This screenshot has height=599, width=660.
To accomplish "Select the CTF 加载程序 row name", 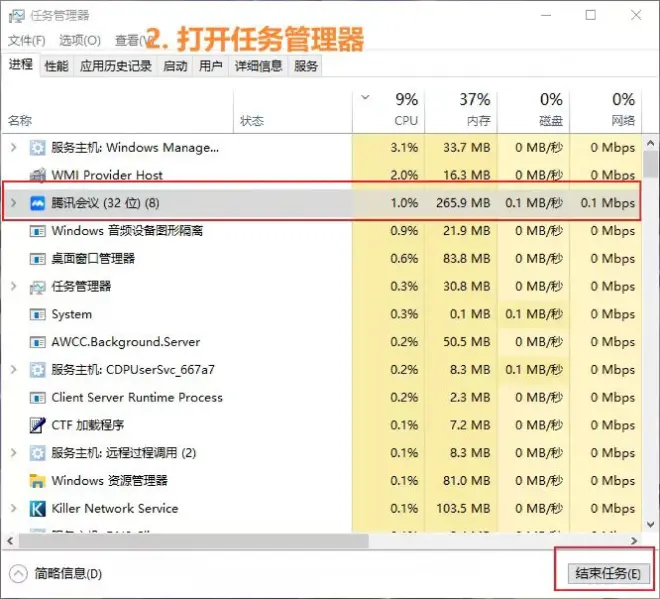I will point(88,425).
